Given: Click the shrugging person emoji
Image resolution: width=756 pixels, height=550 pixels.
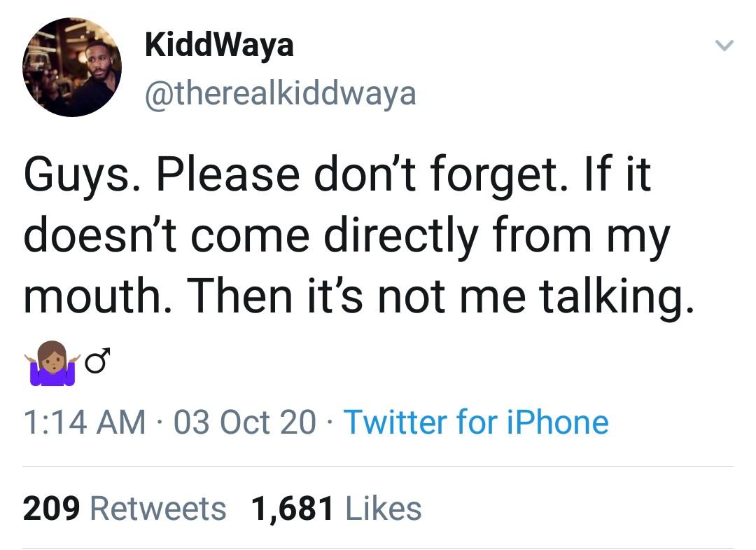Looking at the screenshot, I should click(x=51, y=364).
